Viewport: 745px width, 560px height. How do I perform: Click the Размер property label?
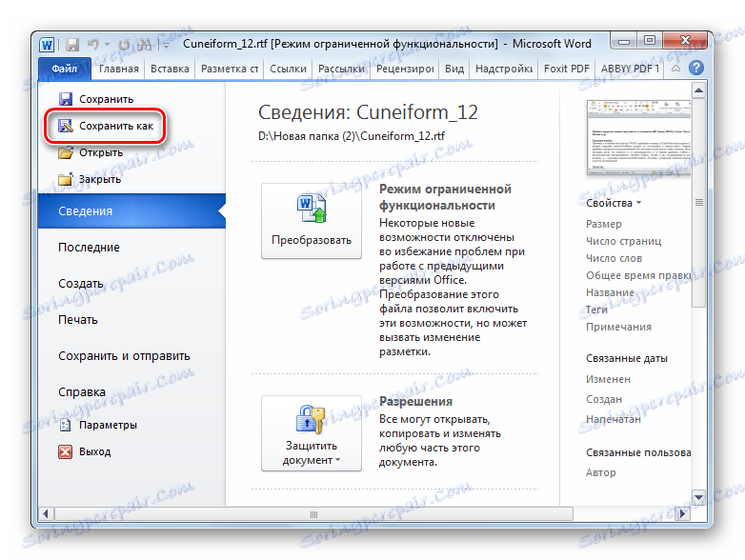click(x=603, y=224)
